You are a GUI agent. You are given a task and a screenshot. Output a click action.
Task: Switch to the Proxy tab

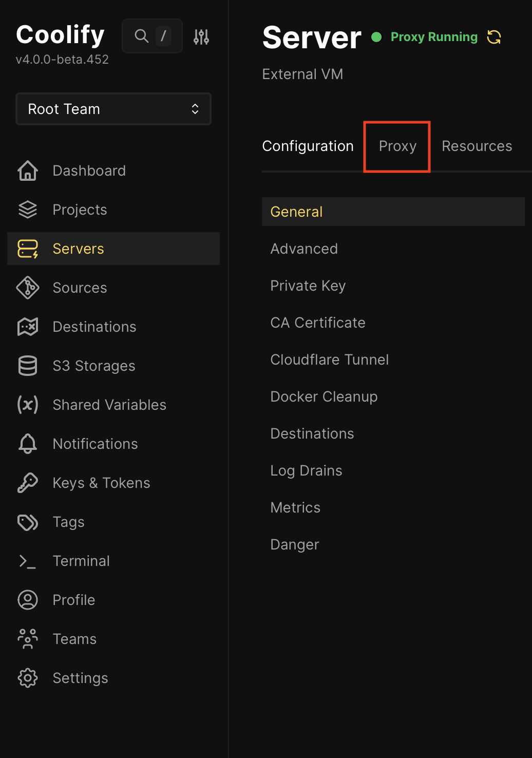pyautogui.click(x=397, y=146)
